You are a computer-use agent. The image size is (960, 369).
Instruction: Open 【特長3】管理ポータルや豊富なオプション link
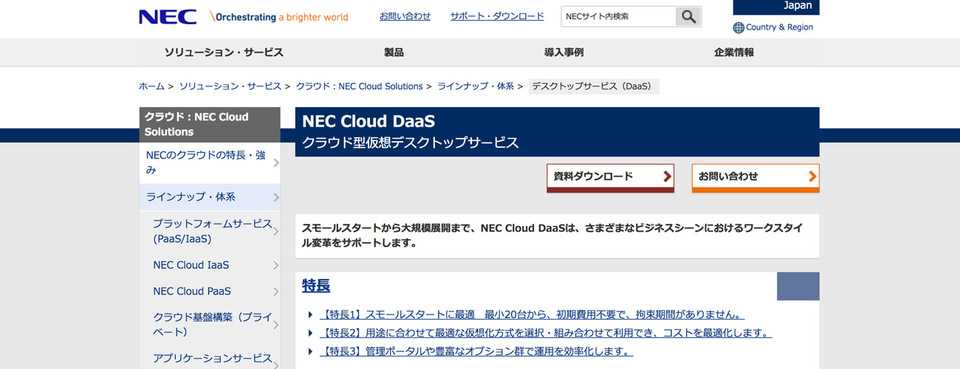tap(476, 352)
